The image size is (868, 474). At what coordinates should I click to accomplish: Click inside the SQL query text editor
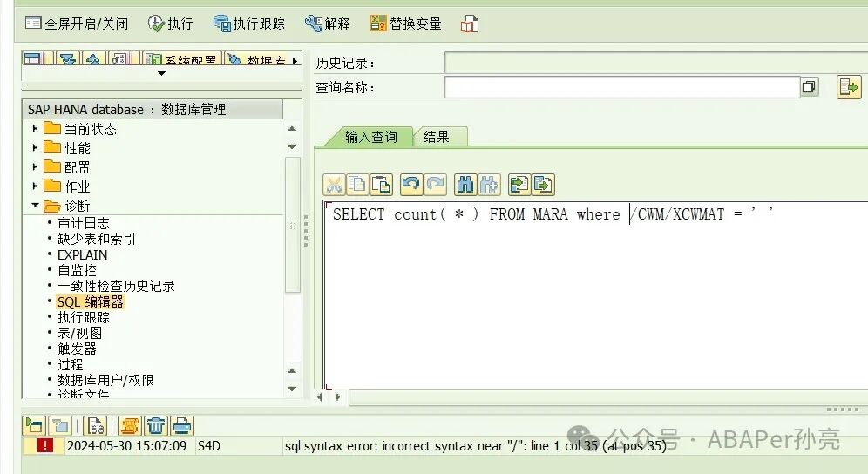click(x=595, y=295)
